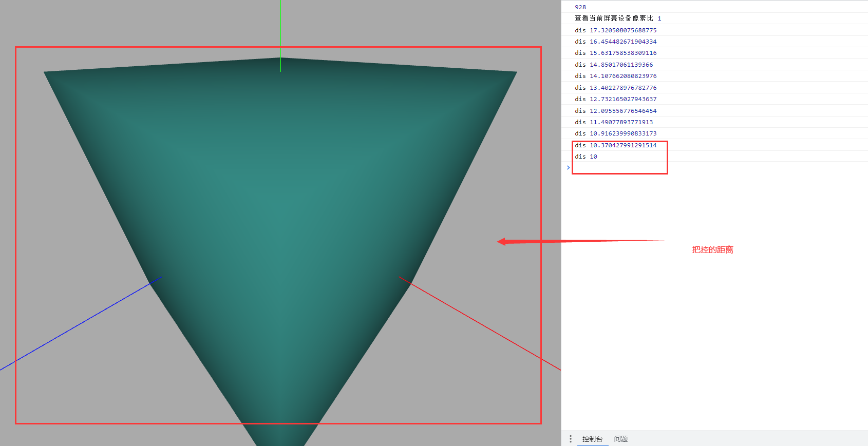Image resolution: width=868 pixels, height=446 pixels.
Task: Click the red arrow annotation head
Action: pyautogui.click(x=501, y=242)
